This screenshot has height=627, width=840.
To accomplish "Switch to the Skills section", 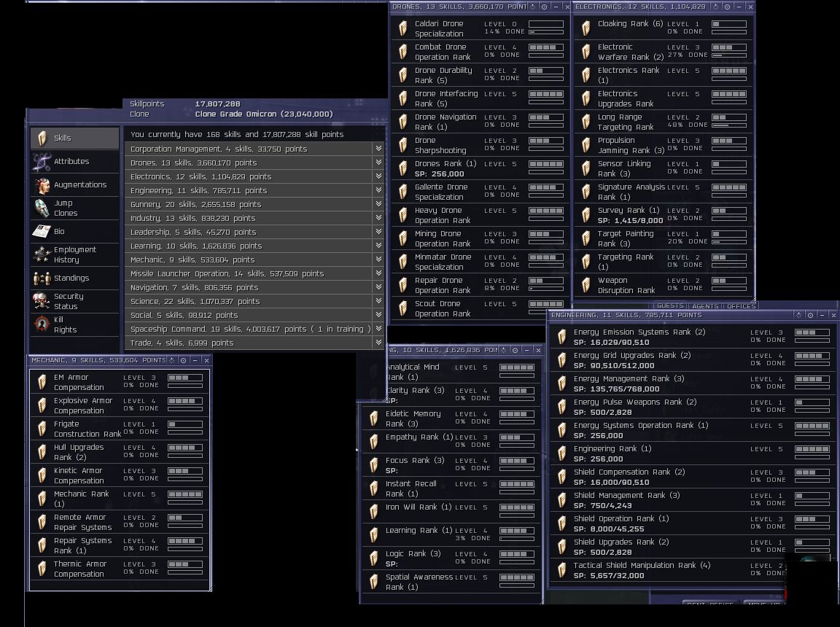I will 74,138.
